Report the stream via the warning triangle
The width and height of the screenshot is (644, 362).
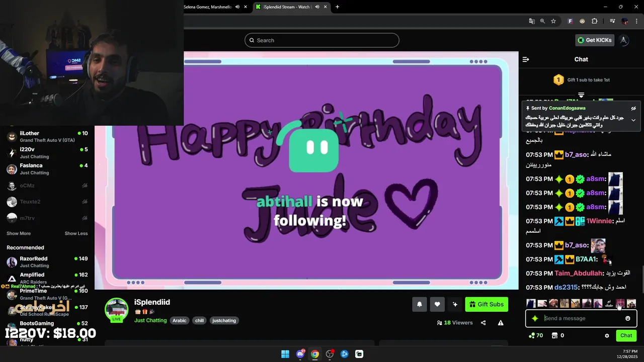[501, 323]
